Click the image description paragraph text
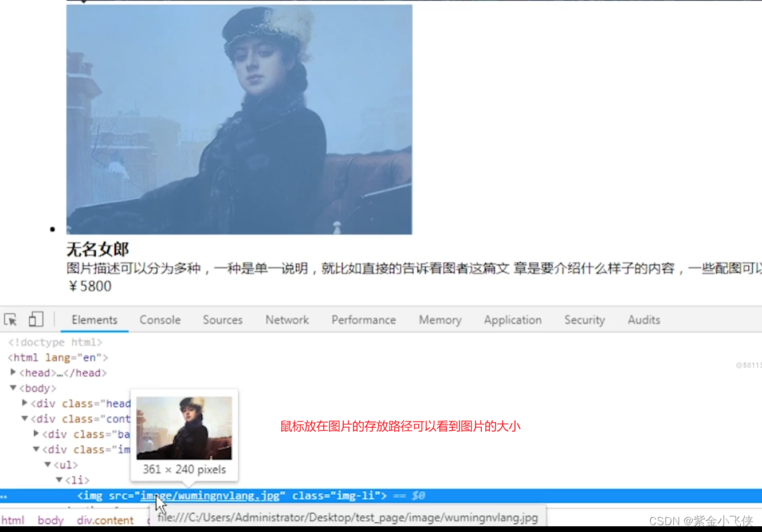The height and width of the screenshot is (532, 762). (414, 269)
